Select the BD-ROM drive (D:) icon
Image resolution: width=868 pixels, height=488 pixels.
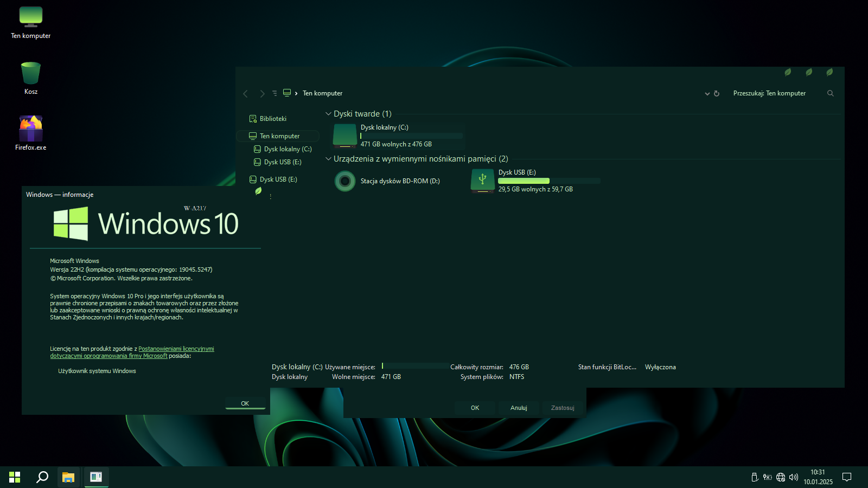click(x=345, y=181)
